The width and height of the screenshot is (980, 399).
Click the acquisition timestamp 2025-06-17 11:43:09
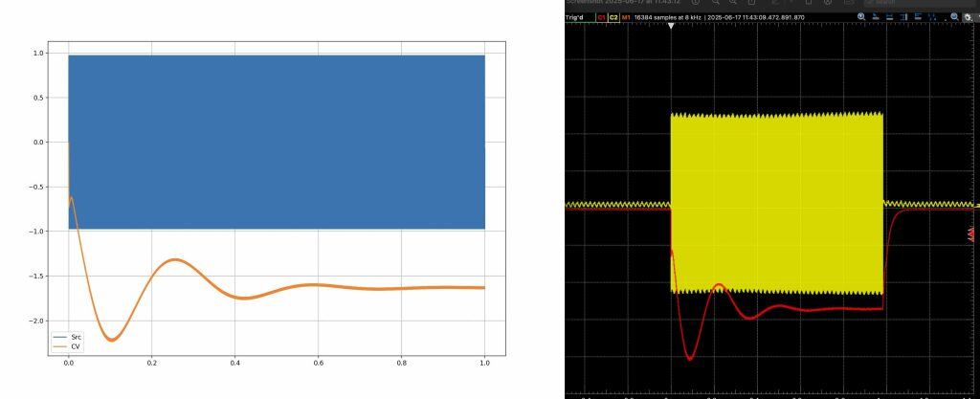click(758, 17)
